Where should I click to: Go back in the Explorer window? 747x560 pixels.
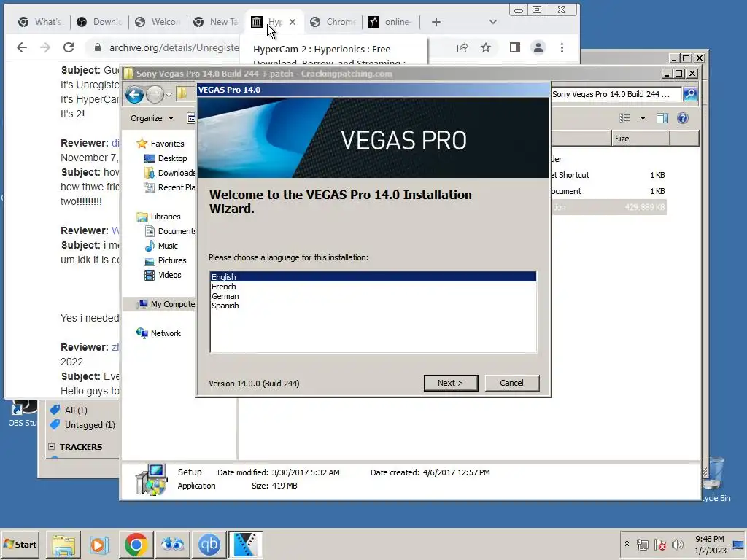pyautogui.click(x=135, y=95)
